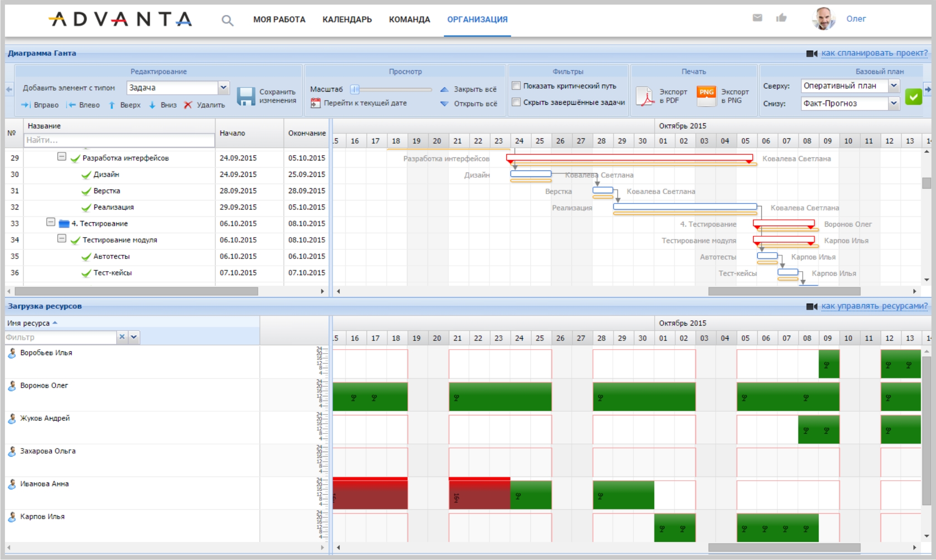Open как спланировать проект? link
This screenshot has width=936, height=560.
[874, 53]
